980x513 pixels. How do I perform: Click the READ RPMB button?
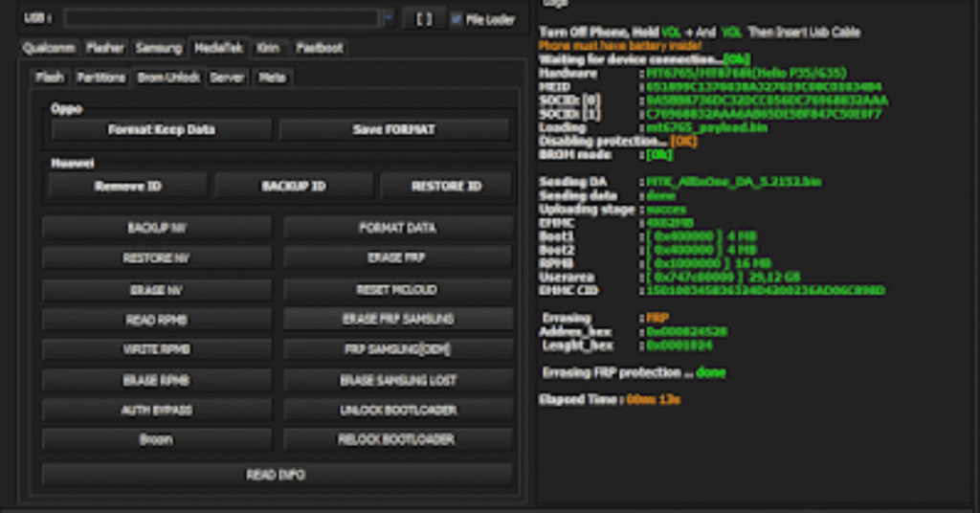[x=157, y=320]
